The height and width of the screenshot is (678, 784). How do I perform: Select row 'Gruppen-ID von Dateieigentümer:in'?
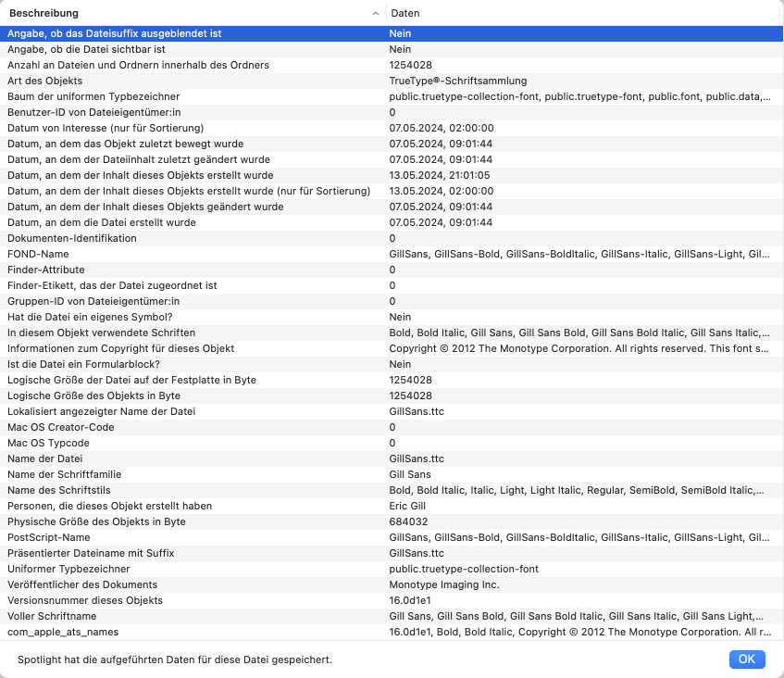[x=392, y=301]
